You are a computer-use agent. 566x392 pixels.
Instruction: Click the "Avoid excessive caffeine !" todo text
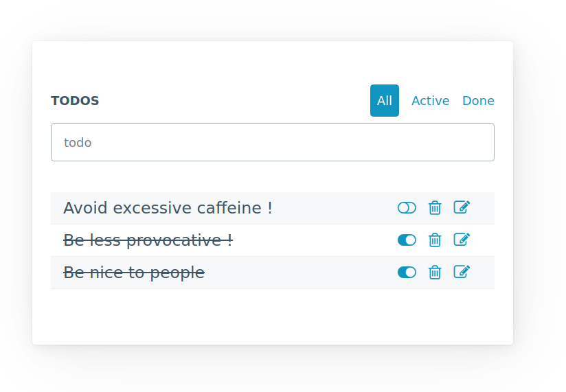pos(168,208)
